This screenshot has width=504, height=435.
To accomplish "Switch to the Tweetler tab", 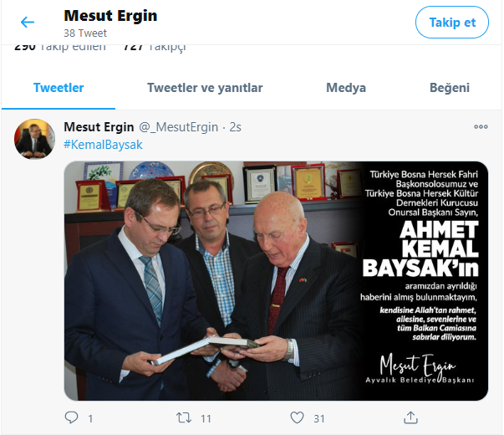I will pos(59,88).
